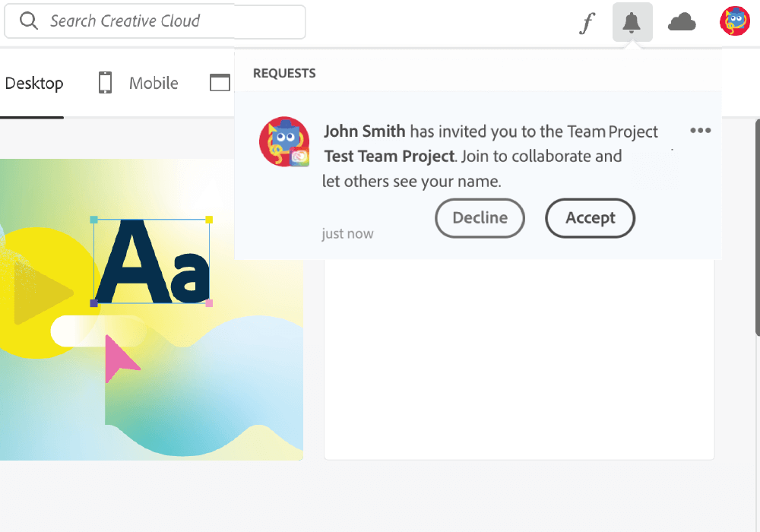Click the search magnifier icon

tap(29, 21)
